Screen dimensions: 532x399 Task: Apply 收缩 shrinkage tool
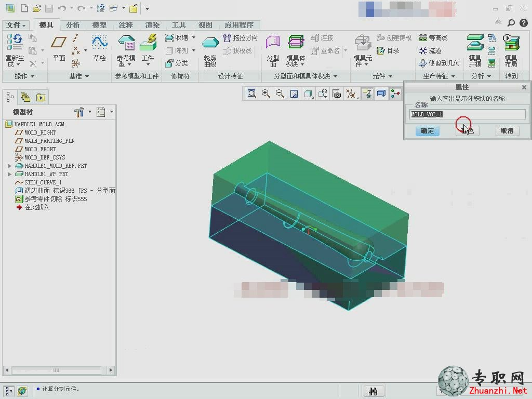(177, 37)
